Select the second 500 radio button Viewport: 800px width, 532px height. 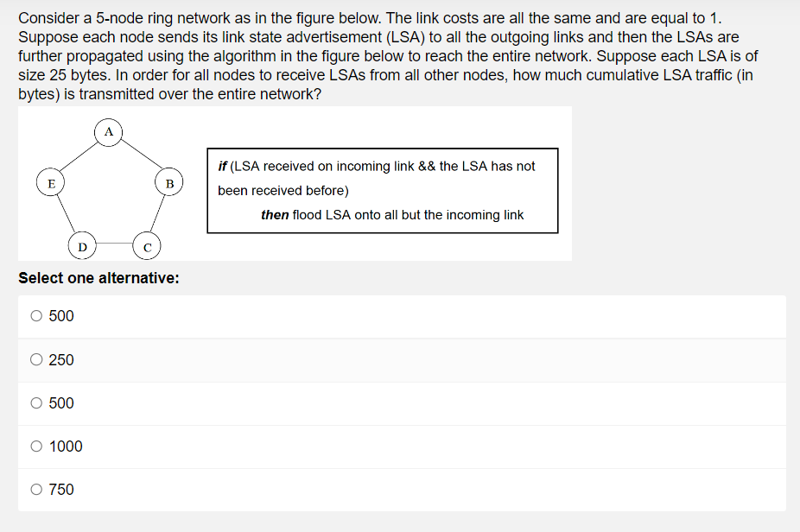(x=36, y=402)
